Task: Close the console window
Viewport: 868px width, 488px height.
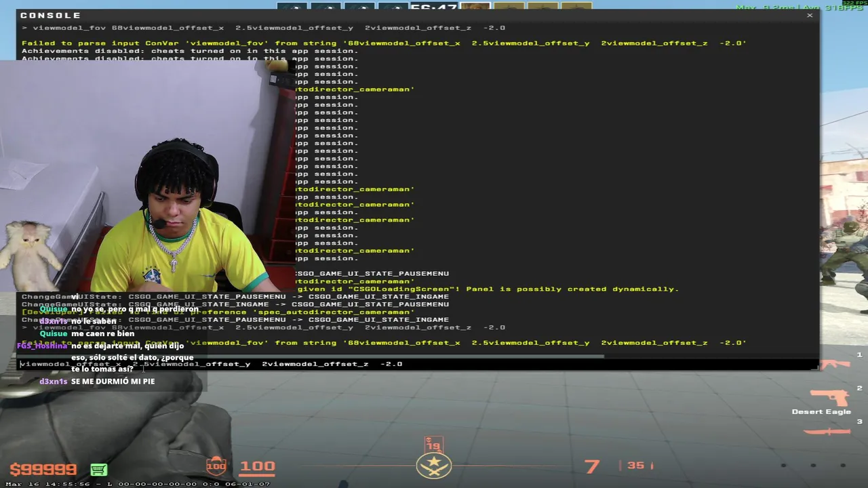Action: (809, 15)
